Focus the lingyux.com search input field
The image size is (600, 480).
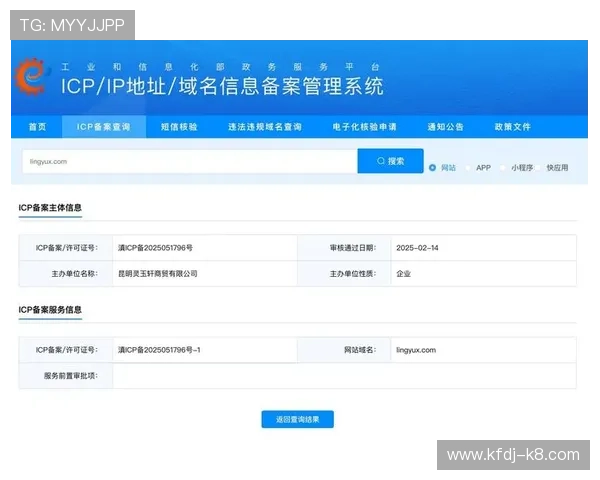point(190,162)
